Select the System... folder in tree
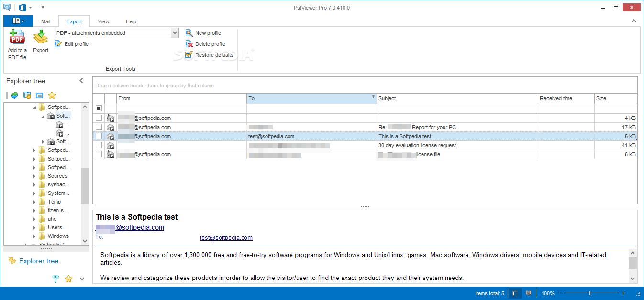Viewport: 644px width, 300px height. click(58, 193)
